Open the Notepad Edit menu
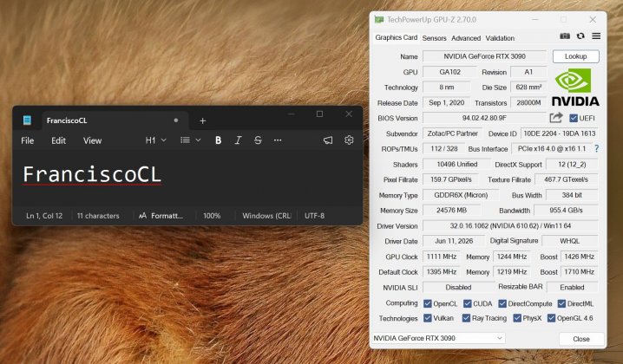623x364 pixels. (58, 140)
